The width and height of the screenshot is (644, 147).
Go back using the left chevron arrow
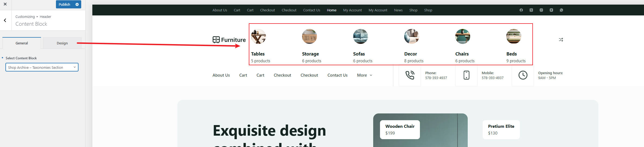click(5, 20)
